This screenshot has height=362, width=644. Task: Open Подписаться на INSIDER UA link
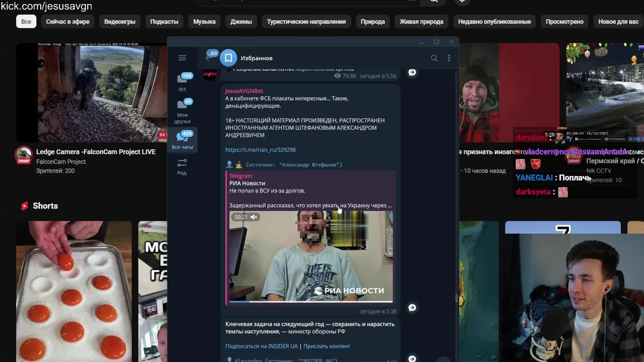coord(262,346)
